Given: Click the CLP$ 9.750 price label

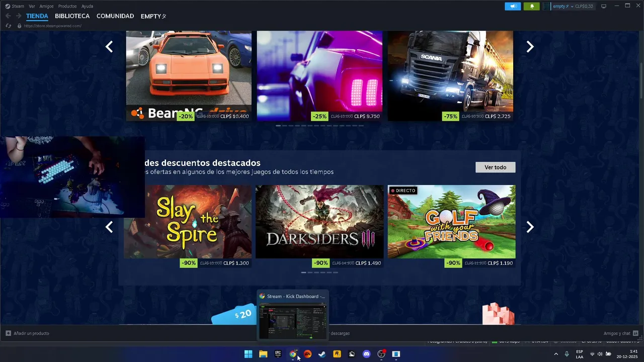Looking at the screenshot, I should pos(367,116).
